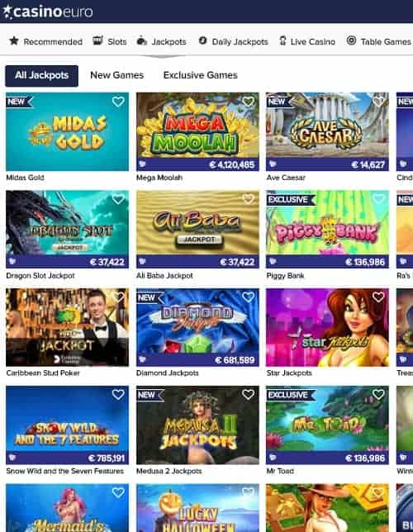Screen dimensions: 413x532
Task: Select the Table Games chip icon
Action: tap(351, 40)
